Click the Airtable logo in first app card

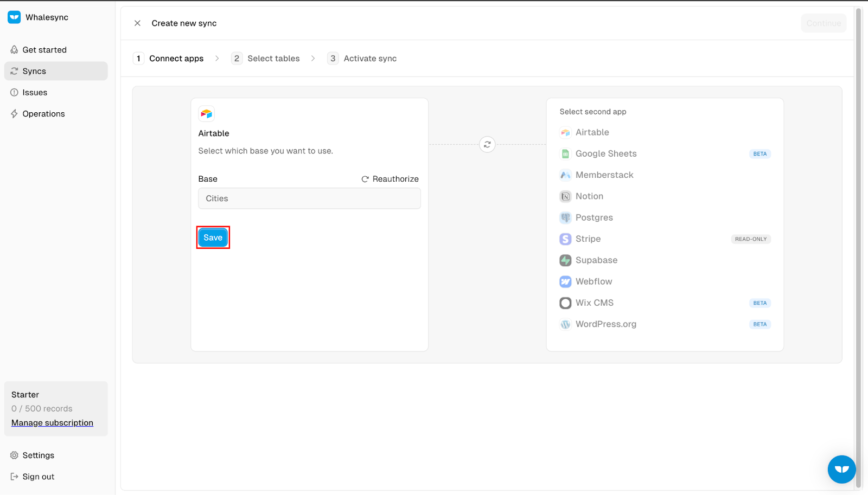point(207,114)
